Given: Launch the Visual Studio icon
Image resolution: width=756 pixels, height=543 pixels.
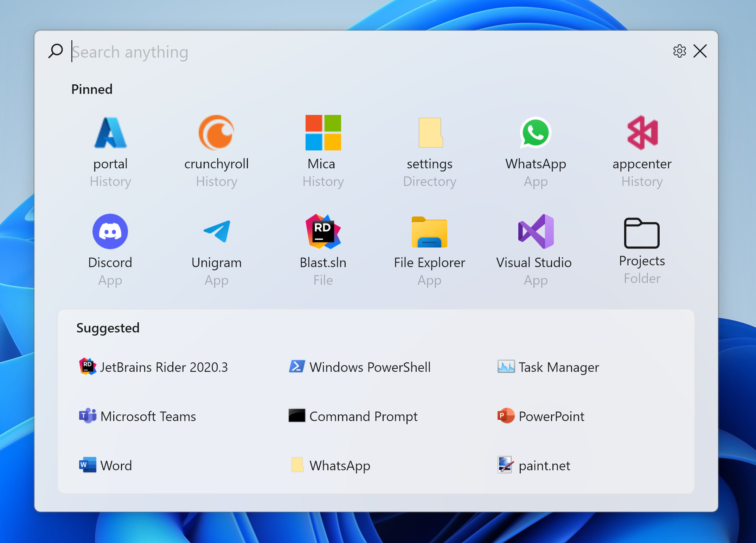Looking at the screenshot, I should coord(536,231).
